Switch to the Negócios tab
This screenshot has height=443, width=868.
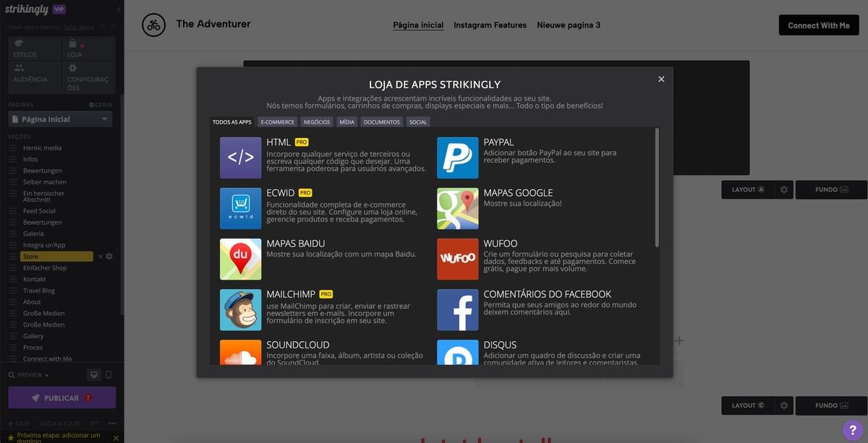(317, 122)
